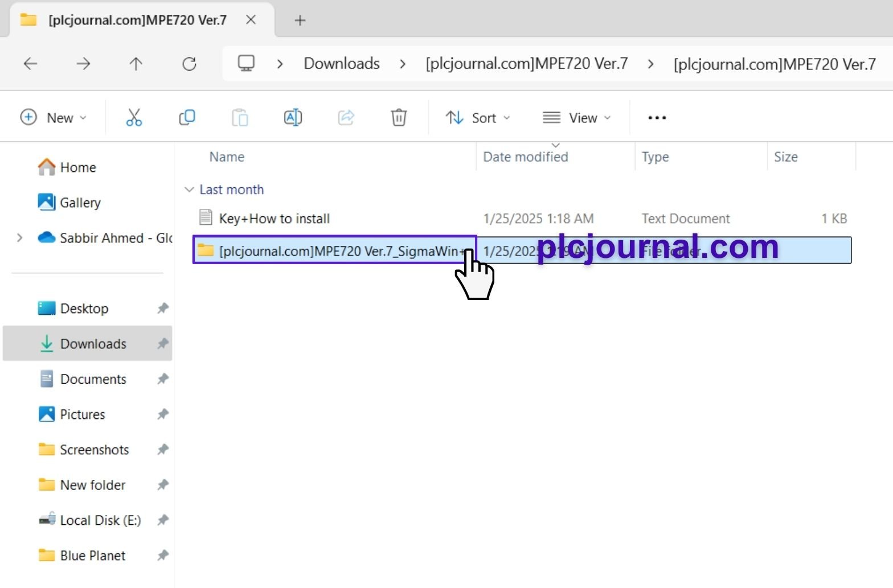Unpin New folder using its pin icon
The image size is (893, 588).
click(x=163, y=485)
